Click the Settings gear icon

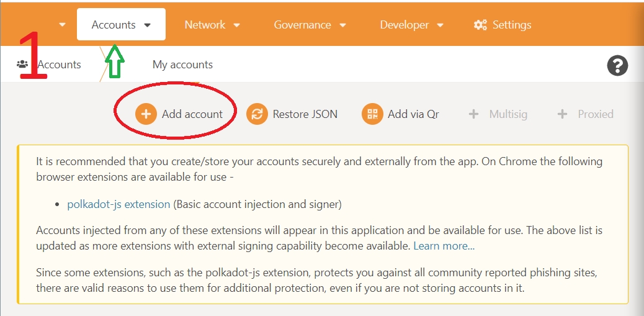[x=480, y=25]
